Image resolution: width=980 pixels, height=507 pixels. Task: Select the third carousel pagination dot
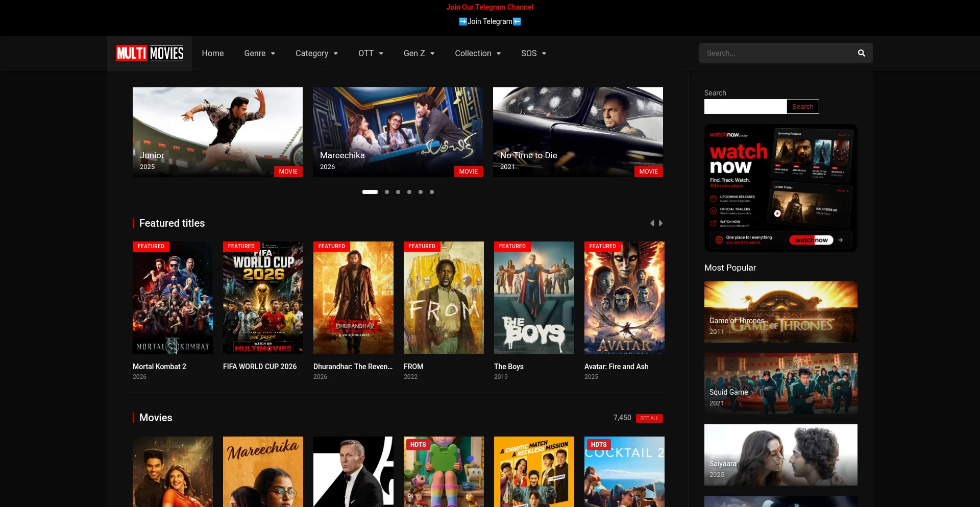(x=398, y=192)
